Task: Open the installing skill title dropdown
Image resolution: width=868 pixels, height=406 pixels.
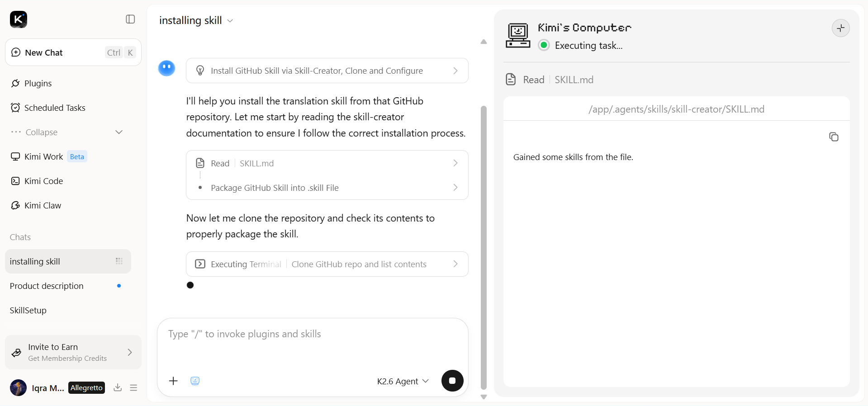Action: 196,20
